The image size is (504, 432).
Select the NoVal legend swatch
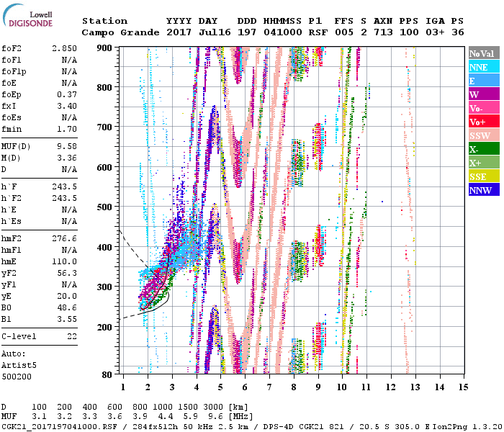pyautogui.click(x=484, y=53)
